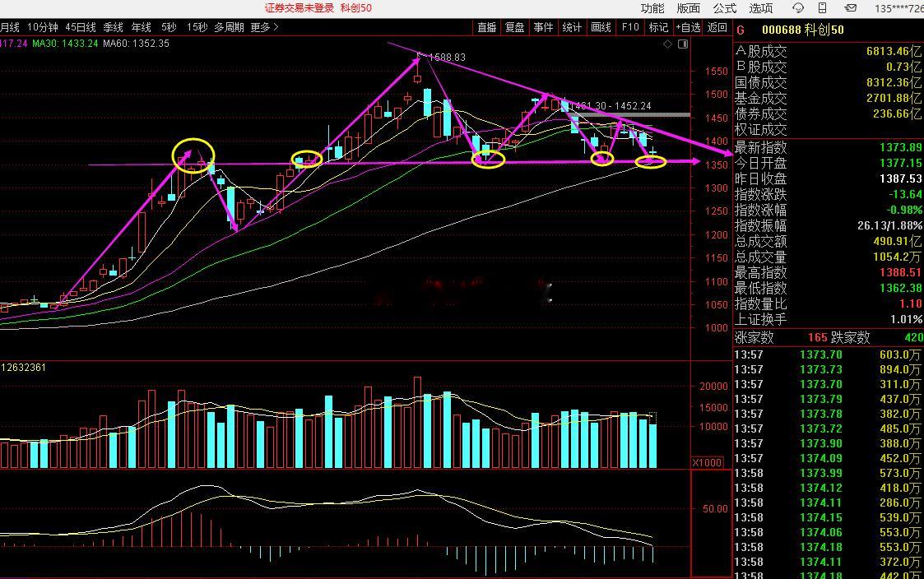
Task: Click the 涨家数 165 figure
Action: pyautogui.click(x=817, y=337)
